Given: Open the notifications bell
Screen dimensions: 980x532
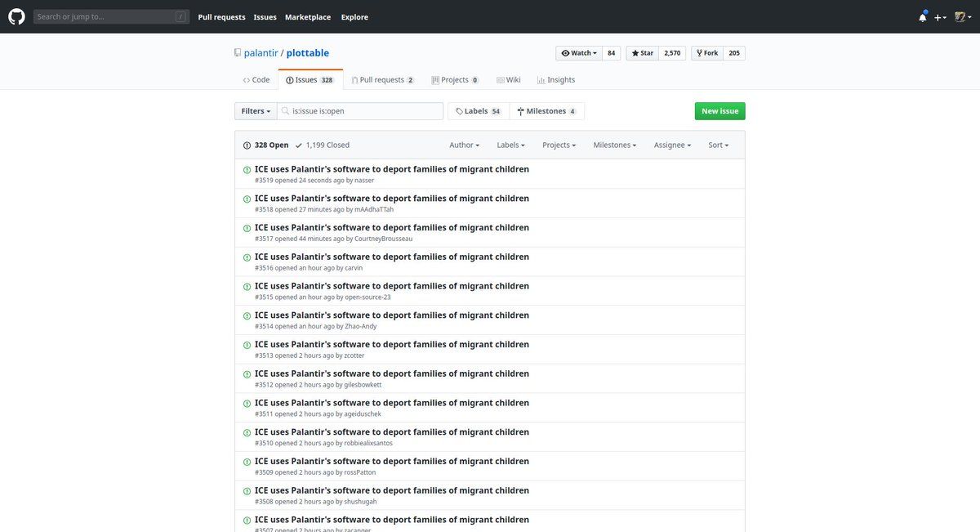Looking at the screenshot, I should [922, 17].
